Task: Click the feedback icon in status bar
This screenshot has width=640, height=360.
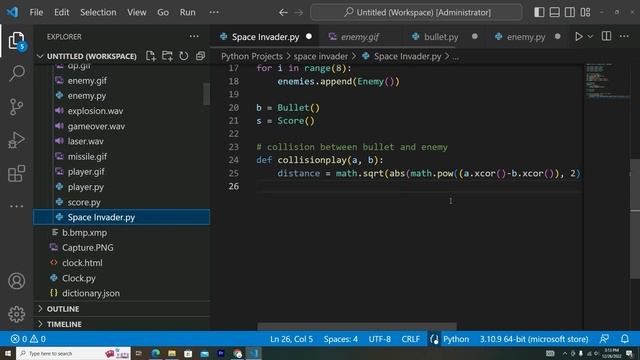Action: tap(604, 339)
